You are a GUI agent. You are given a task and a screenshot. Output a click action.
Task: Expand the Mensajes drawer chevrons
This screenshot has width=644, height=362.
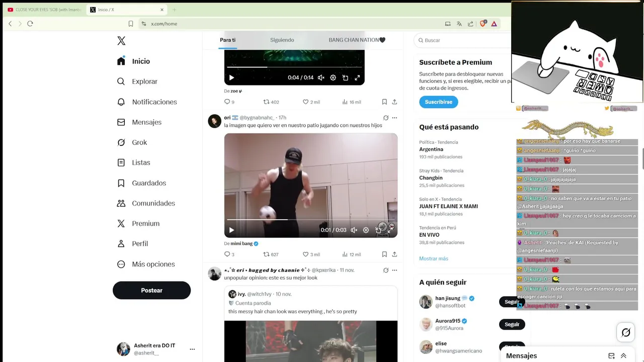coord(623,355)
